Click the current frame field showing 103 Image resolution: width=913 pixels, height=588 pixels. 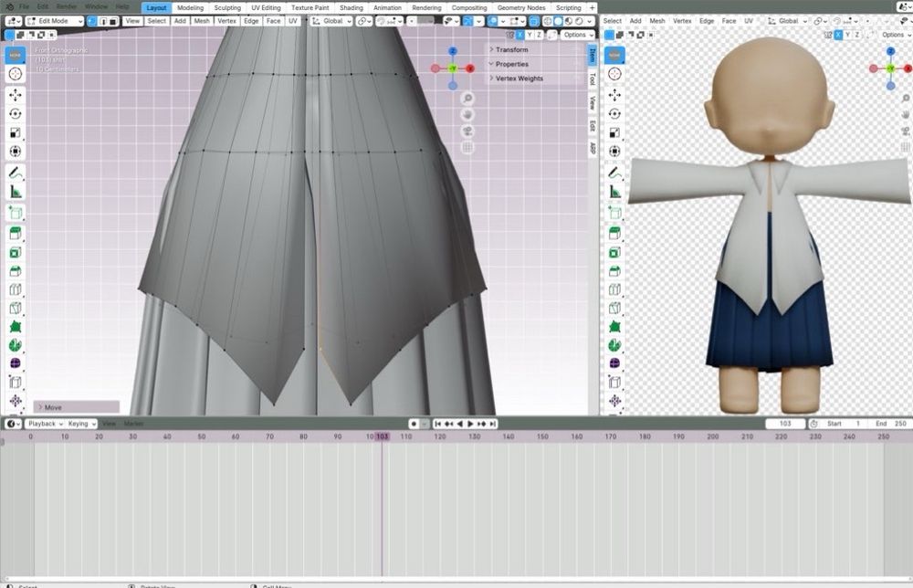[784, 424]
